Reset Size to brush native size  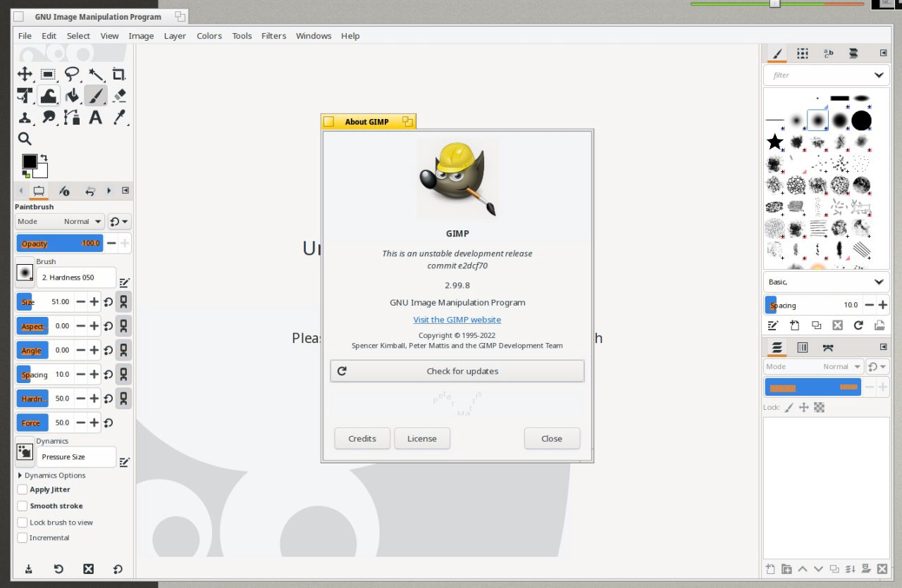tap(109, 302)
